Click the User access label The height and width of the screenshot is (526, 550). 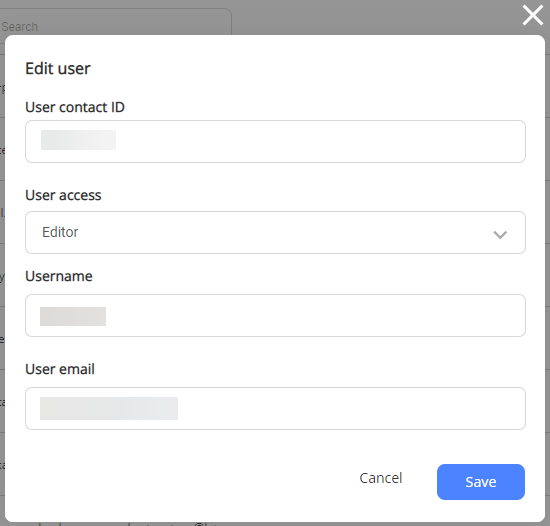(x=63, y=195)
